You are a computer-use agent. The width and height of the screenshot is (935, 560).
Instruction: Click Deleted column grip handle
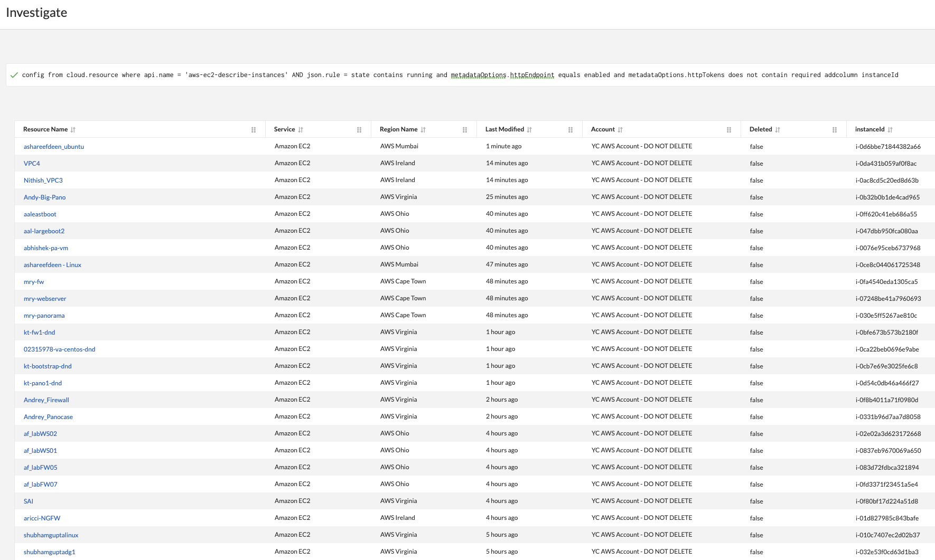point(835,130)
